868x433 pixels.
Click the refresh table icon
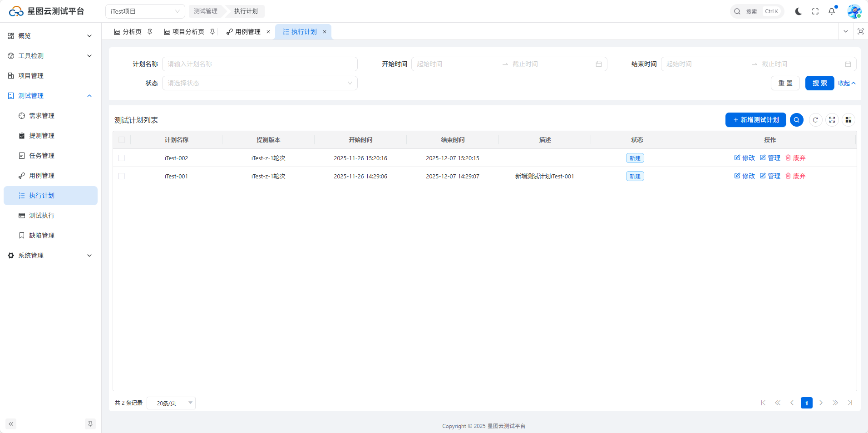(815, 120)
